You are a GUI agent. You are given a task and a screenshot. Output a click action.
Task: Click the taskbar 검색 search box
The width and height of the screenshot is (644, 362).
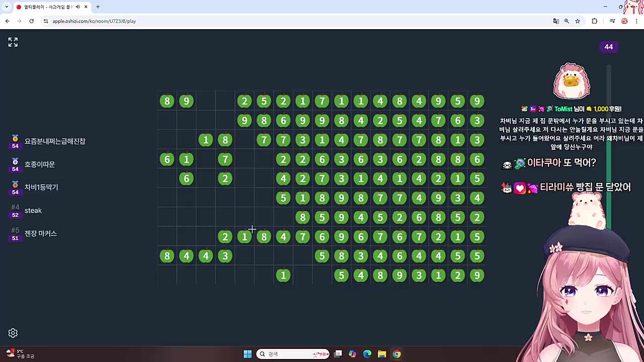pyautogui.click(x=293, y=354)
